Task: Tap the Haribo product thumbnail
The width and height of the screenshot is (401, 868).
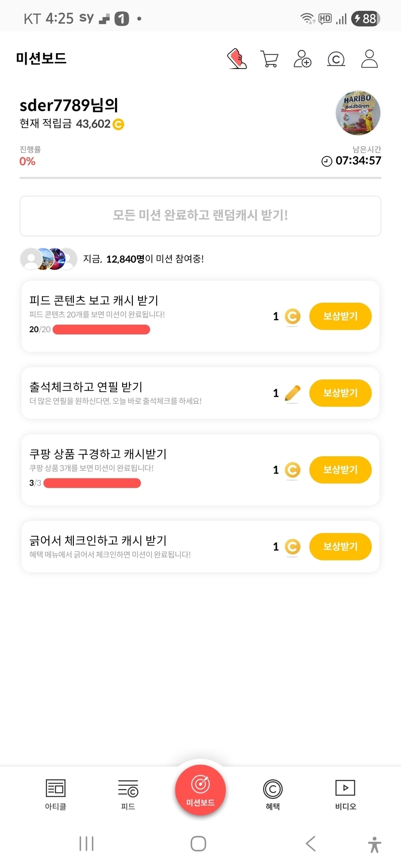Action: click(358, 113)
